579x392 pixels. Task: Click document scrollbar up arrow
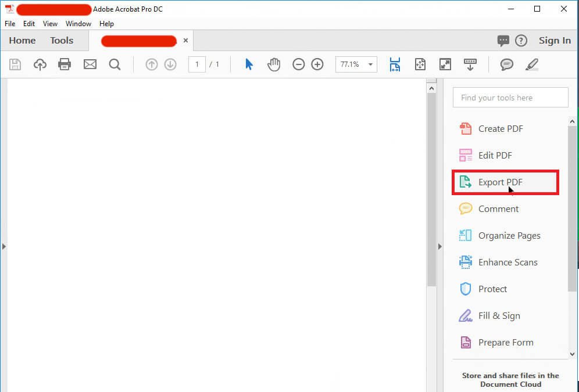click(x=431, y=88)
